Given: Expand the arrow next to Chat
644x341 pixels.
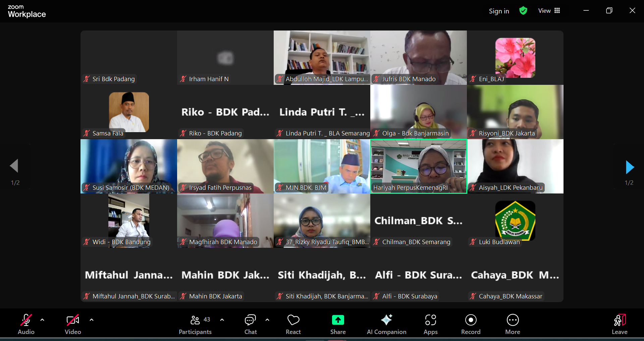Looking at the screenshot, I should coord(267,320).
